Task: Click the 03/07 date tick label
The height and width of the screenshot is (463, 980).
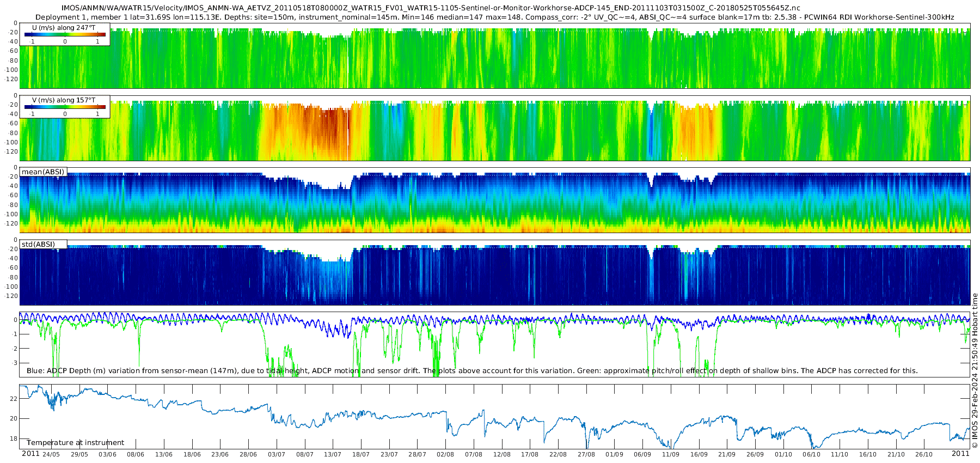Action: coord(277,454)
